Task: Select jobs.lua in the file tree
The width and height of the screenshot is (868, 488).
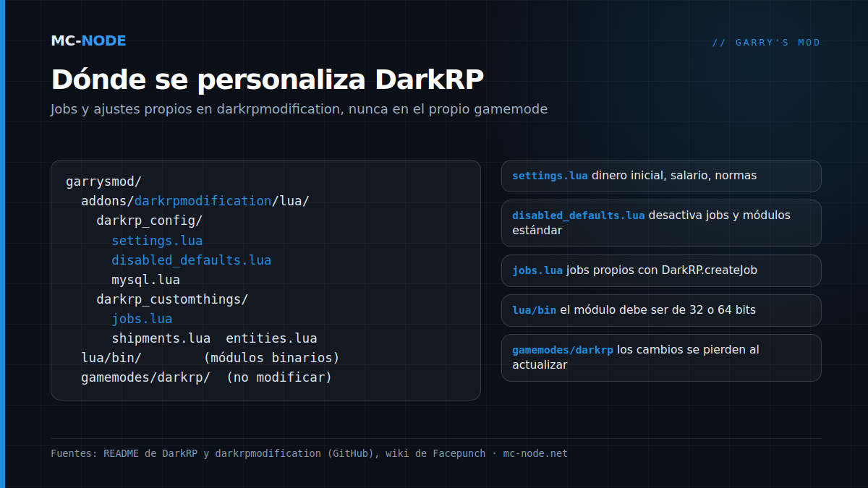Action: click(142, 319)
